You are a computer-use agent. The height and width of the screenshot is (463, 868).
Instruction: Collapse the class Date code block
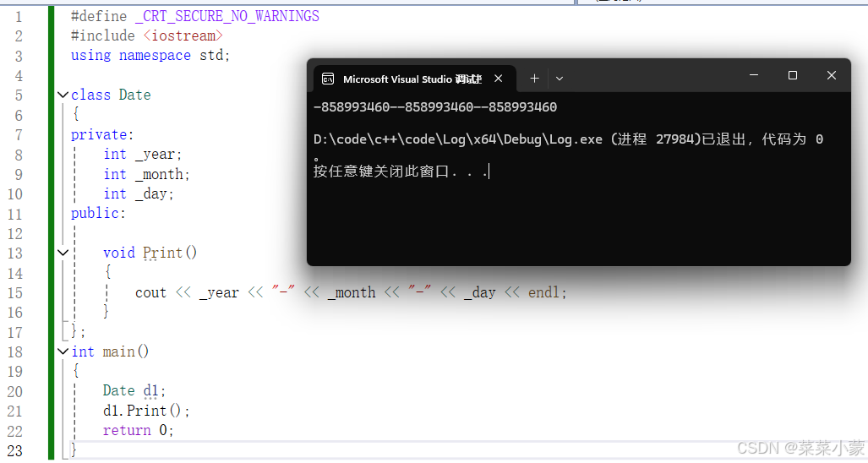63,95
